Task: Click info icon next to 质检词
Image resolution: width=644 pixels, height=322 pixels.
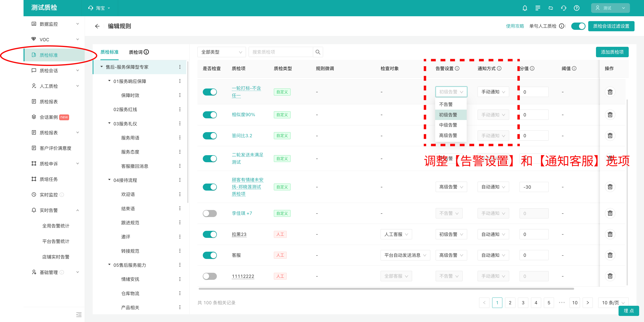Action: click(x=147, y=52)
